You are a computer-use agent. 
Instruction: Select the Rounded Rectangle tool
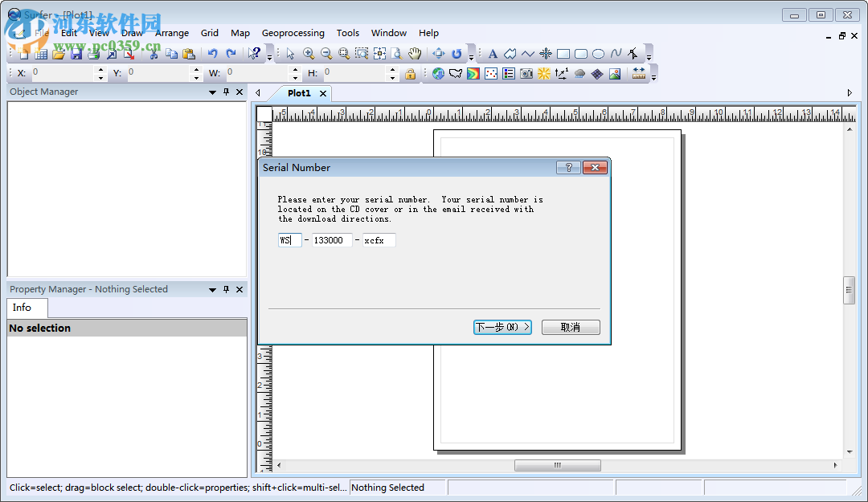click(x=581, y=54)
